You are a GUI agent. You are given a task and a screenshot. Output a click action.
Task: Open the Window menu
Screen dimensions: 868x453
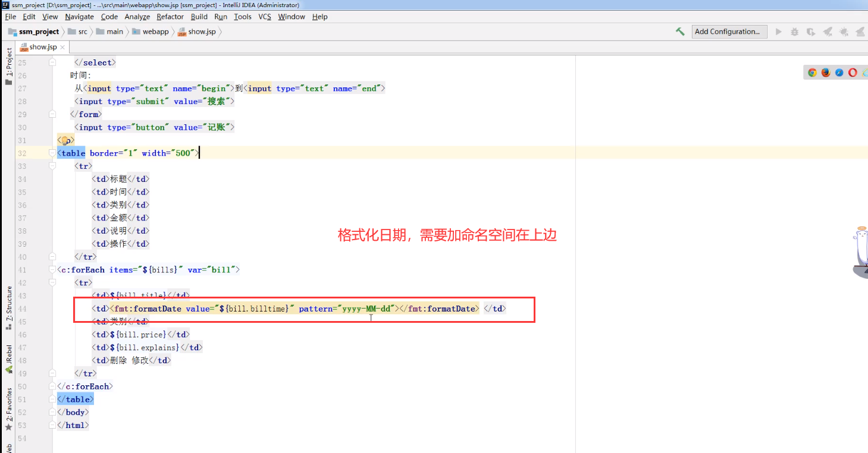tap(292, 17)
